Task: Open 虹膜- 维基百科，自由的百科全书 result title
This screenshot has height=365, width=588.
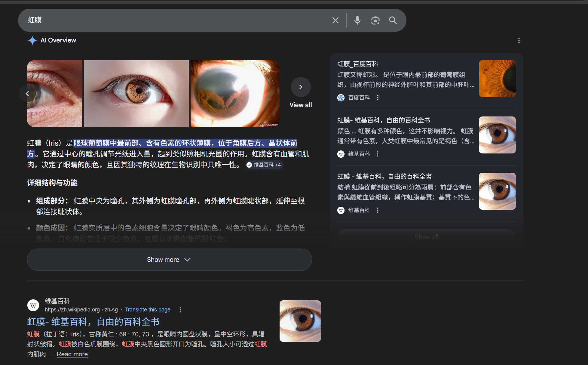Action: point(93,322)
